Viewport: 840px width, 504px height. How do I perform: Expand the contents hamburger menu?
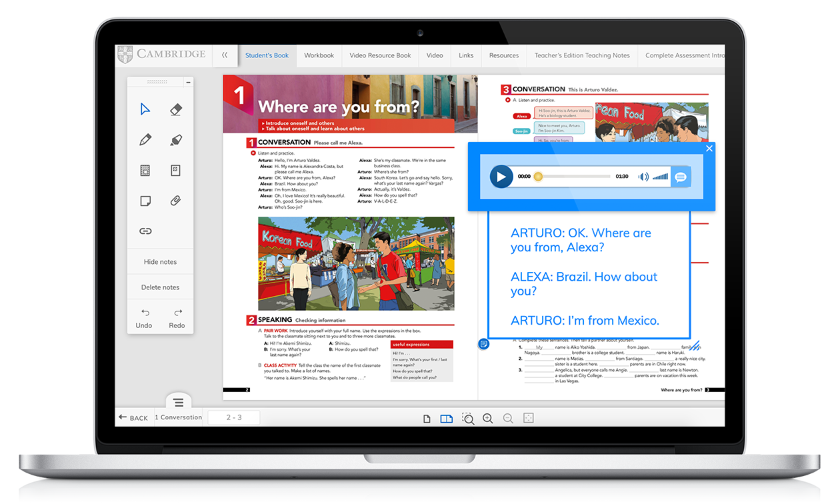tap(179, 402)
